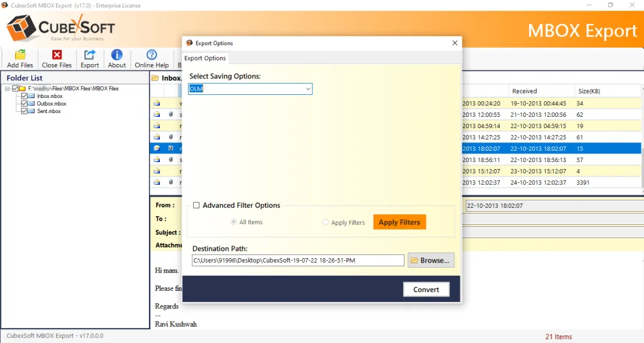Collapse the MBOX Files root tree node
The height and width of the screenshot is (343, 644).
tap(8, 89)
